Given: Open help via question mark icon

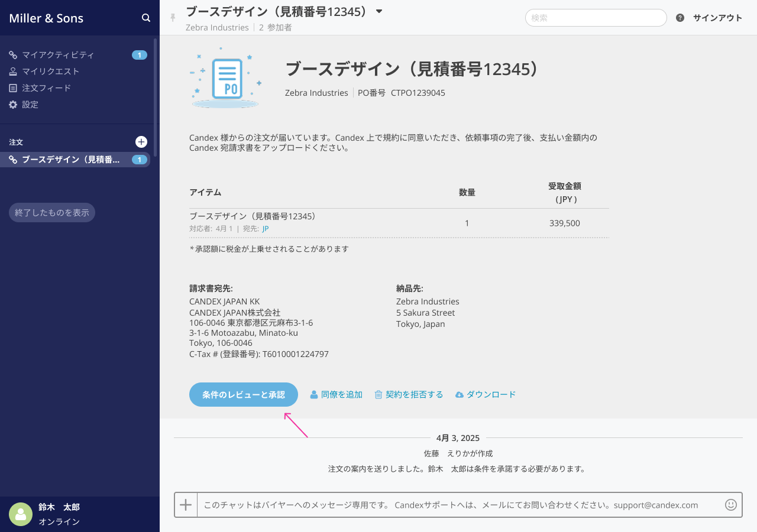Looking at the screenshot, I should [680, 18].
